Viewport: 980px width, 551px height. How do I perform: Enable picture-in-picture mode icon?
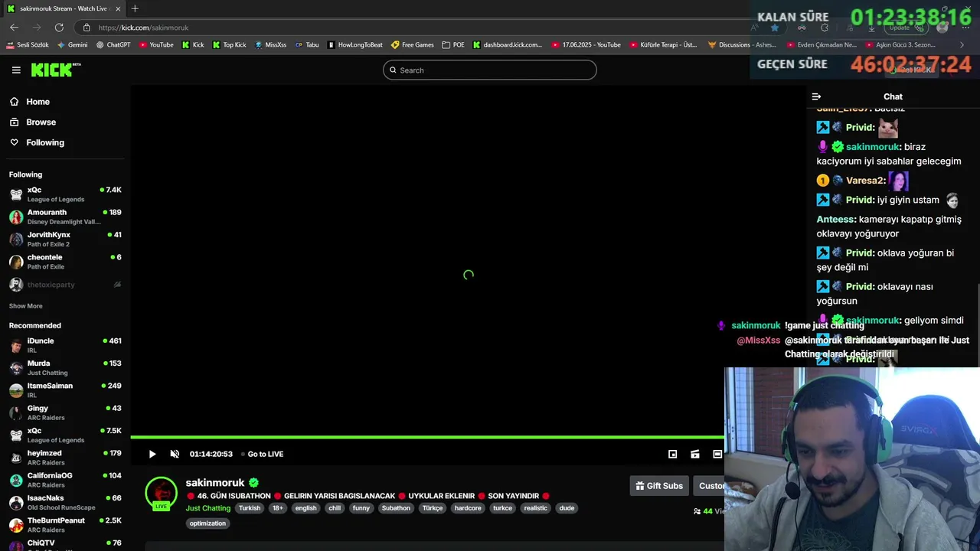tap(672, 454)
